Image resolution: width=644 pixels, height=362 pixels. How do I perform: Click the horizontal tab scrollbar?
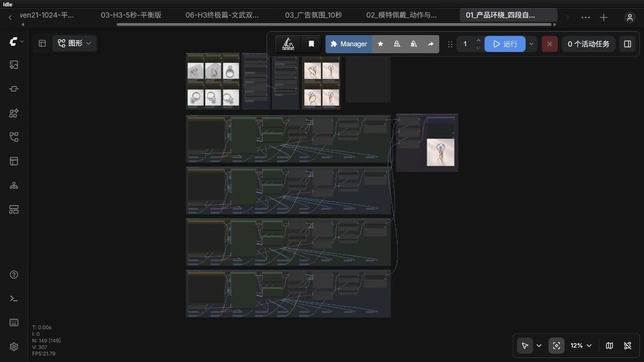click(334, 24)
